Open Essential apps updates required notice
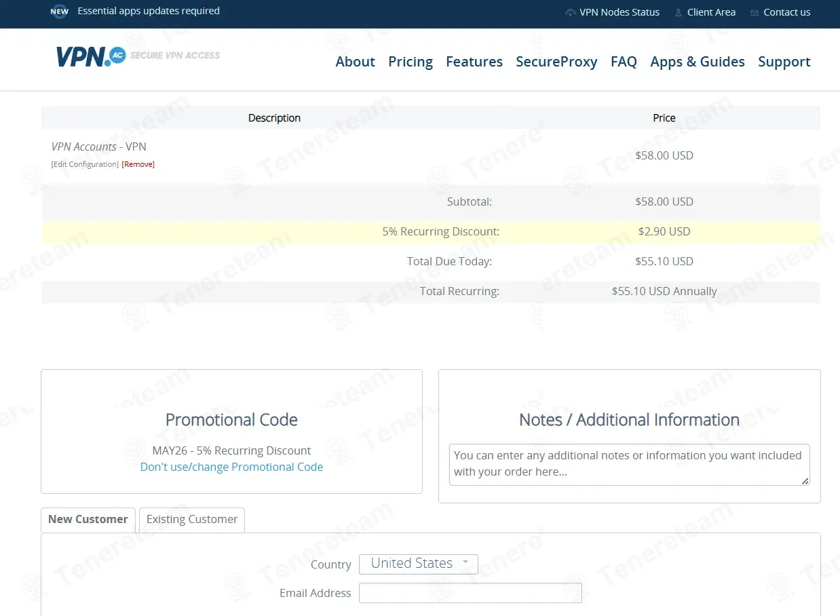 coord(149,11)
